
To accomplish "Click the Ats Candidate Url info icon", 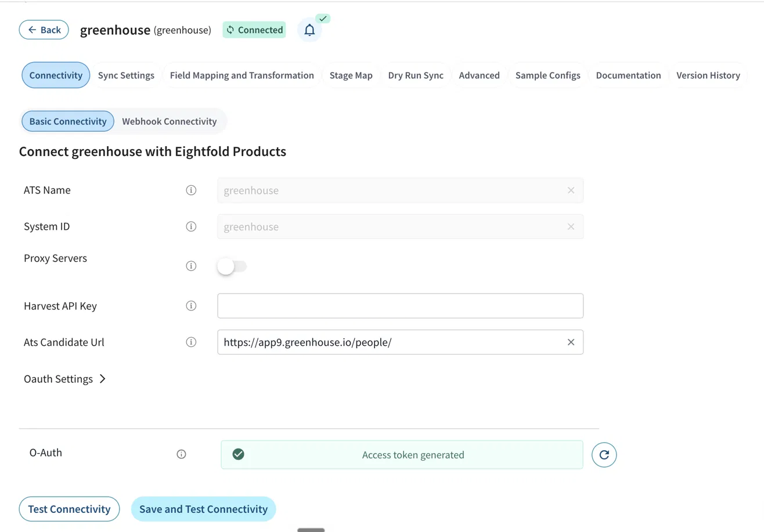I will click(191, 342).
